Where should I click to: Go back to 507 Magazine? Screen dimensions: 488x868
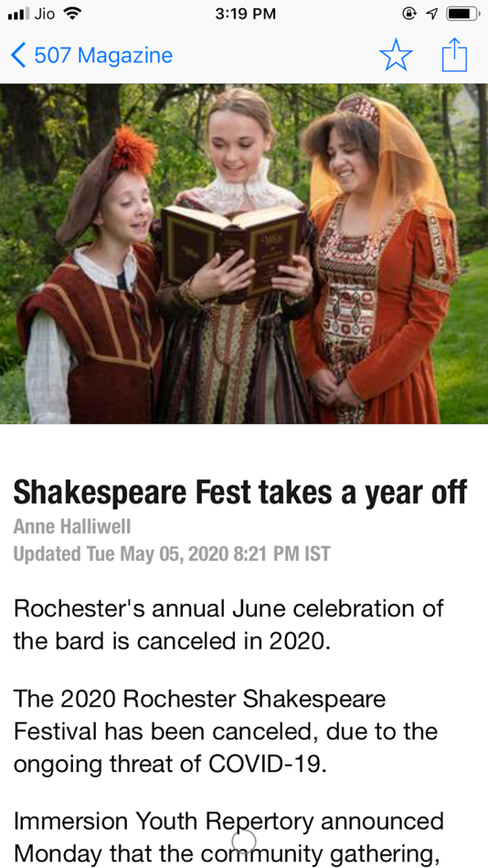tap(92, 56)
